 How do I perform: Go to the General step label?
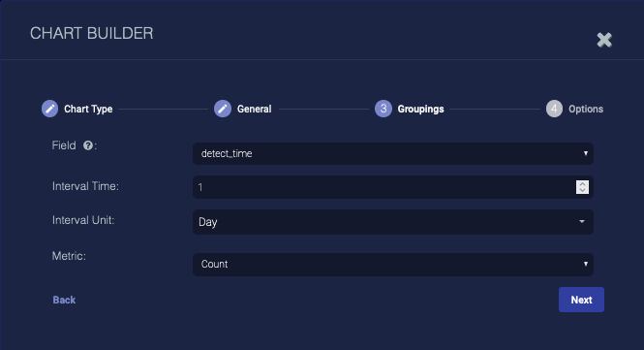(255, 109)
